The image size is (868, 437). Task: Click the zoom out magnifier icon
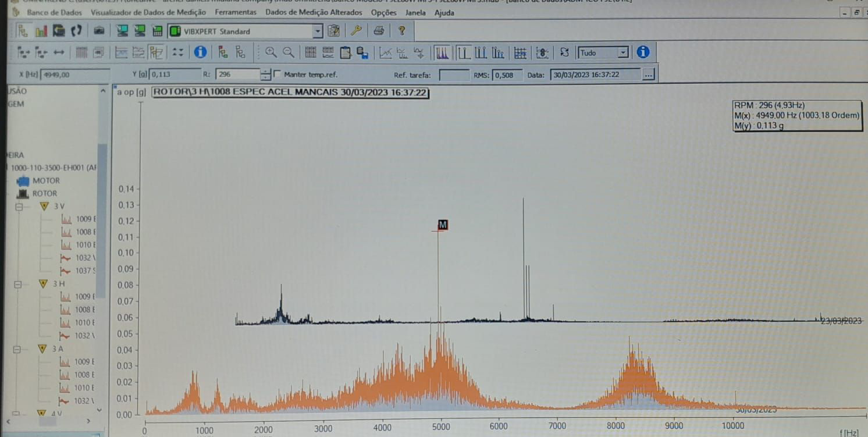(288, 52)
